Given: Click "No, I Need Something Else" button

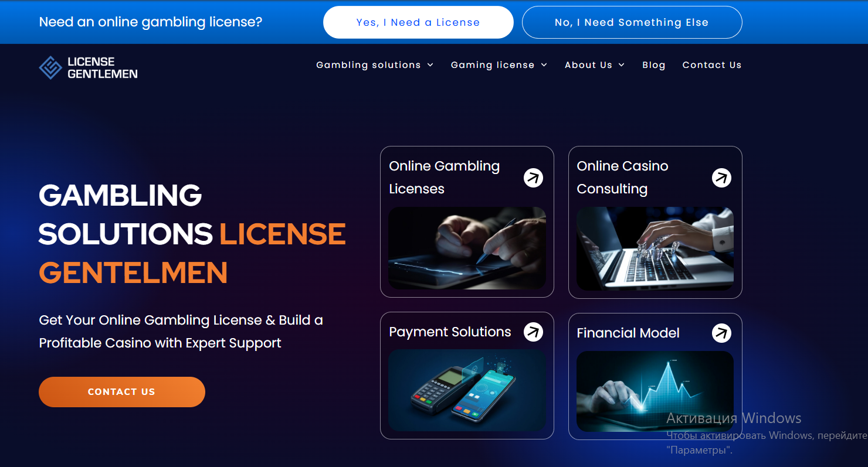Looking at the screenshot, I should point(632,22).
